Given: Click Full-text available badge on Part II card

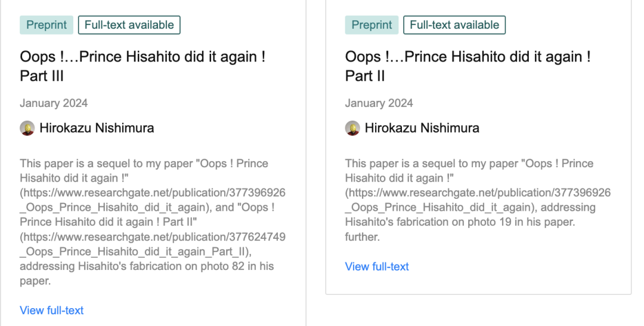Looking at the screenshot, I should (x=454, y=25).
